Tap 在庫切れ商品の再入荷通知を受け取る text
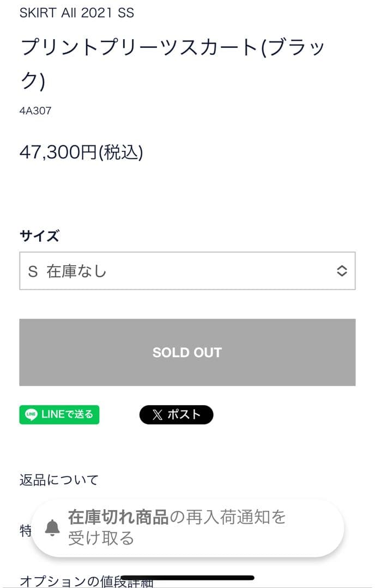 (x=177, y=527)
